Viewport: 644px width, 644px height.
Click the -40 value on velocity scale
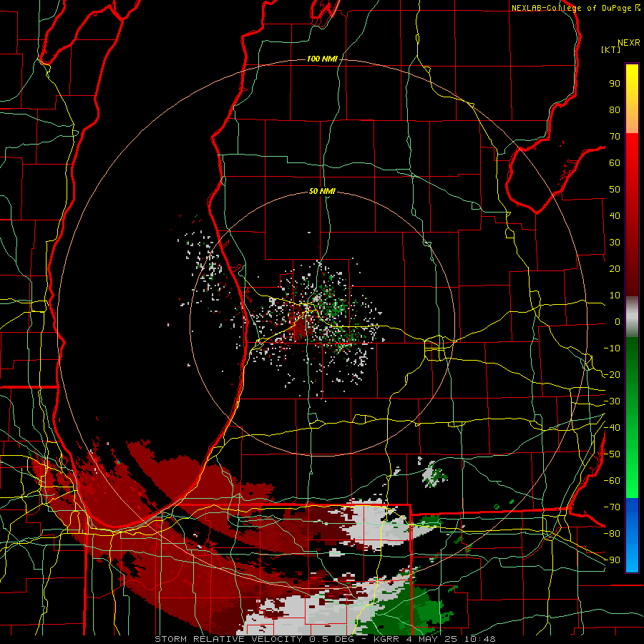pyautogui.click(x=612, y=428)
